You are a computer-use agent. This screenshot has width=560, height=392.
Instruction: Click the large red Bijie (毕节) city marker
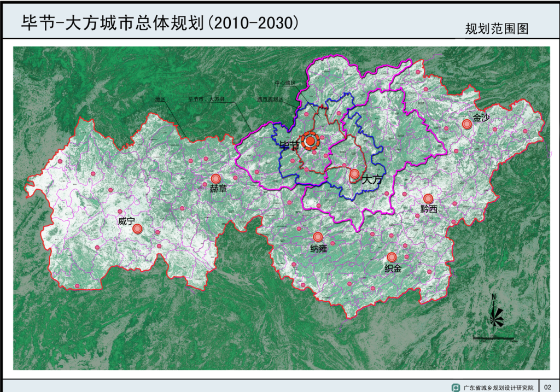pos(310,141)
